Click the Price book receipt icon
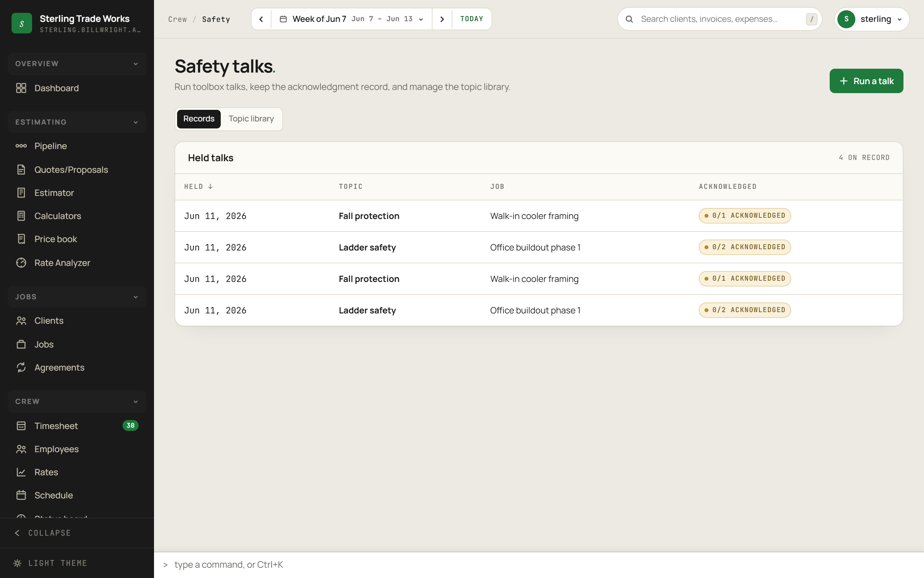Screen dimensions: 924x578 point(21,239)
